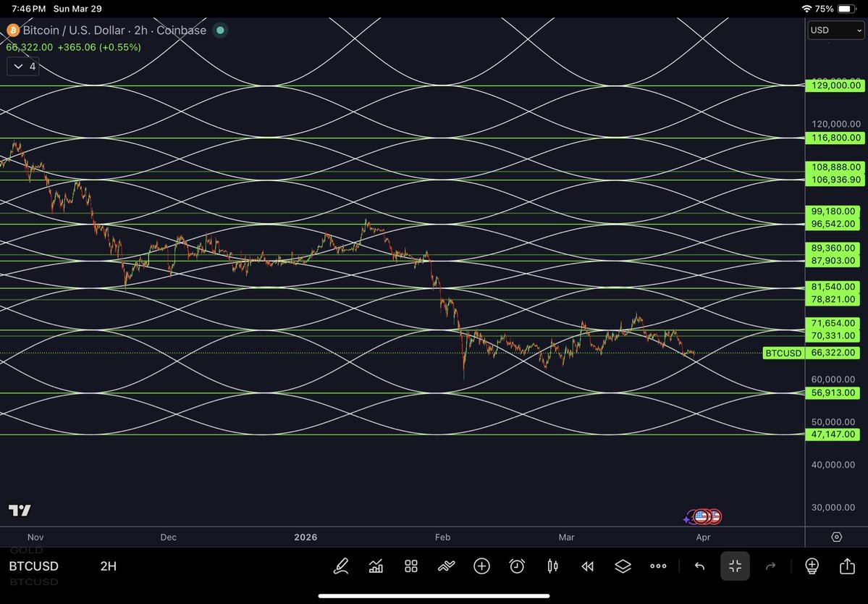Change candle style via bar-style icon
This screenshot has width=868, height=604.
pyautogui.click(x=552, y=566)
